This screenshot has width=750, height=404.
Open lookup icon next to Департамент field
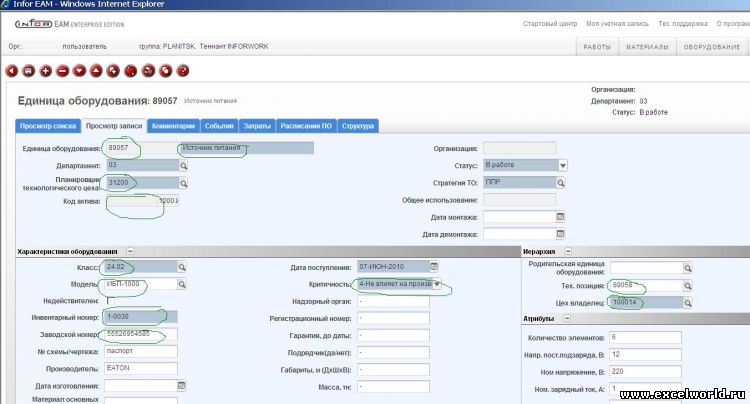click(x=182, y=165)
